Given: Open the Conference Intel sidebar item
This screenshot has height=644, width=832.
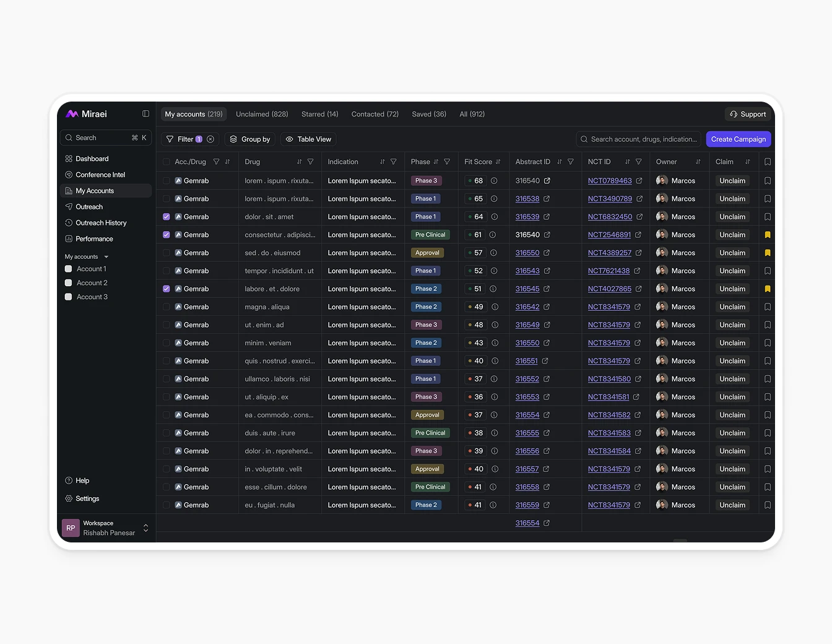Looking at the screenshot, I should 100,175.
